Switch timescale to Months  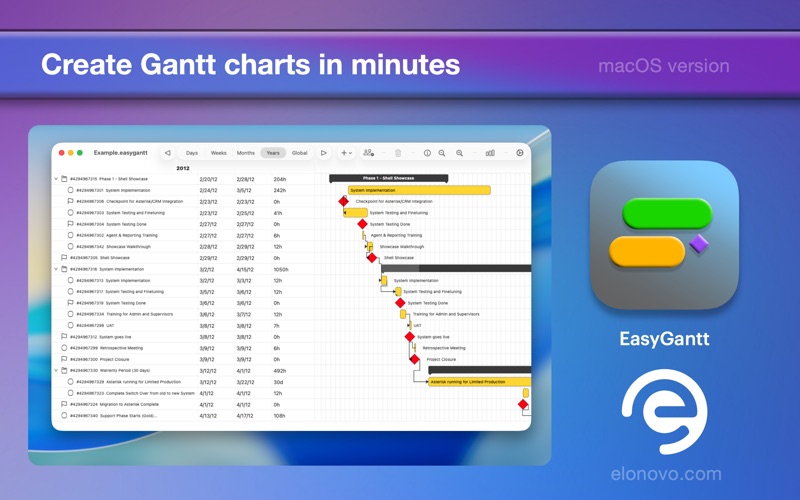(245, 153)
